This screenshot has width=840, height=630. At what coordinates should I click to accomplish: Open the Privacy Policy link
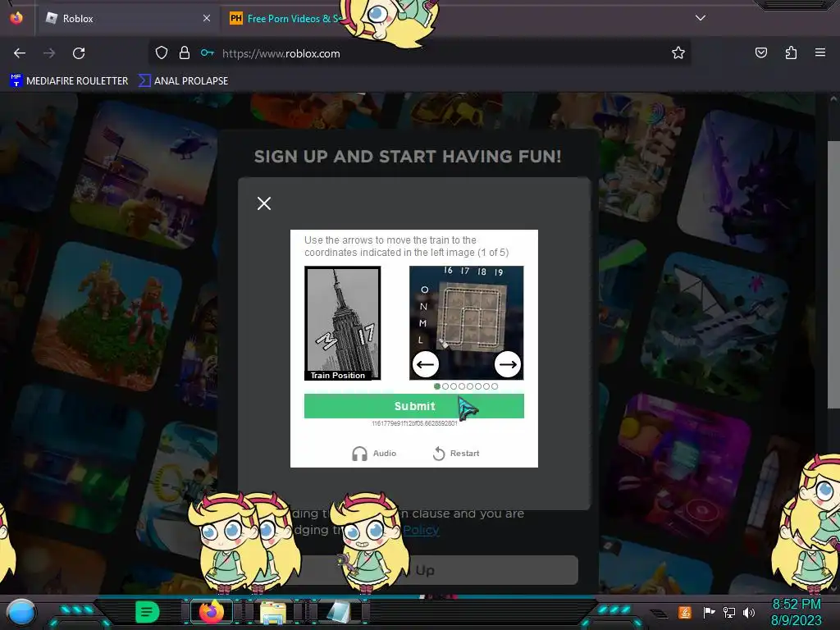[421, 530]
